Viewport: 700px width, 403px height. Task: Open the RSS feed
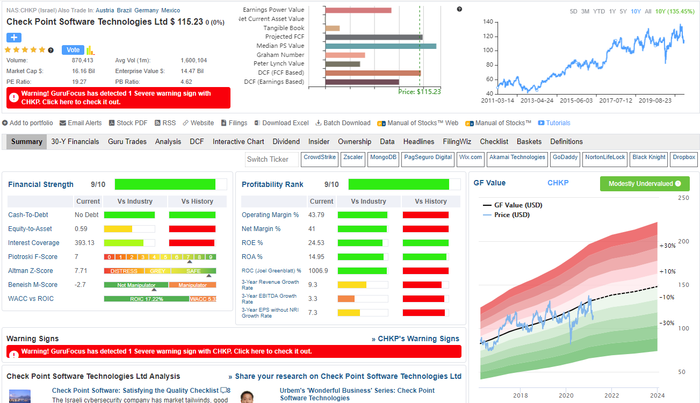tap(165, 123)
